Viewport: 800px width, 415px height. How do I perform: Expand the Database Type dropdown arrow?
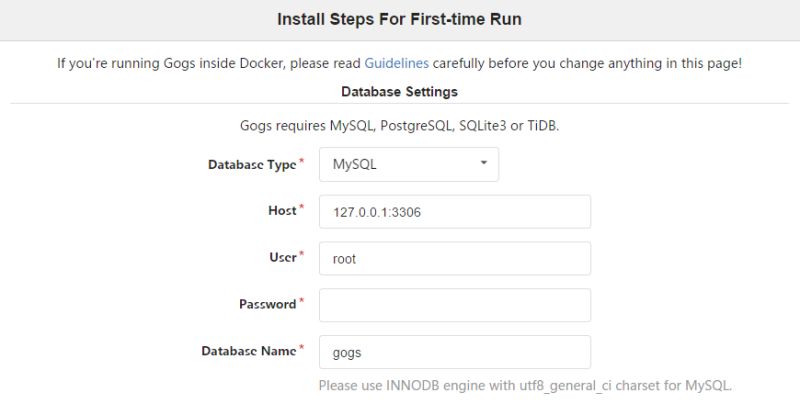tap(484, 163)
